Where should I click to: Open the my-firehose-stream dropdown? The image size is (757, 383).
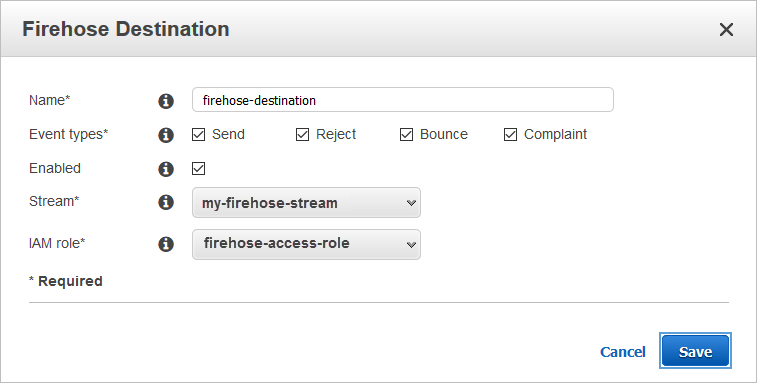tap(306, 202)
